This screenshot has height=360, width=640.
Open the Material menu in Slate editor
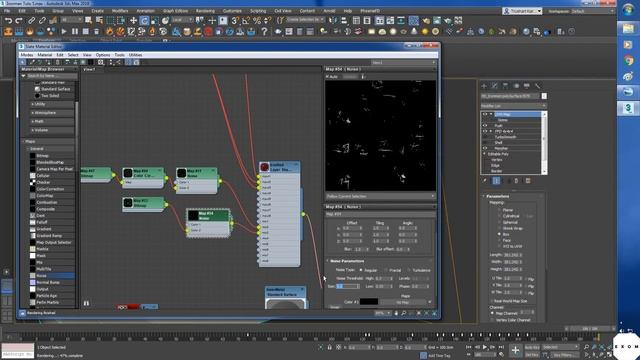[x=44, y=55]
